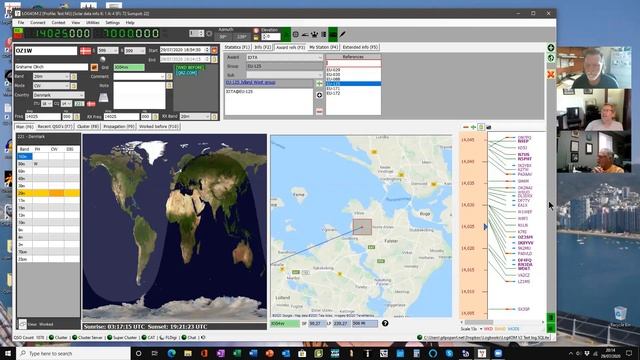Switch to the My Station (F4) tab
640x360 pixels.
point(323,47)
